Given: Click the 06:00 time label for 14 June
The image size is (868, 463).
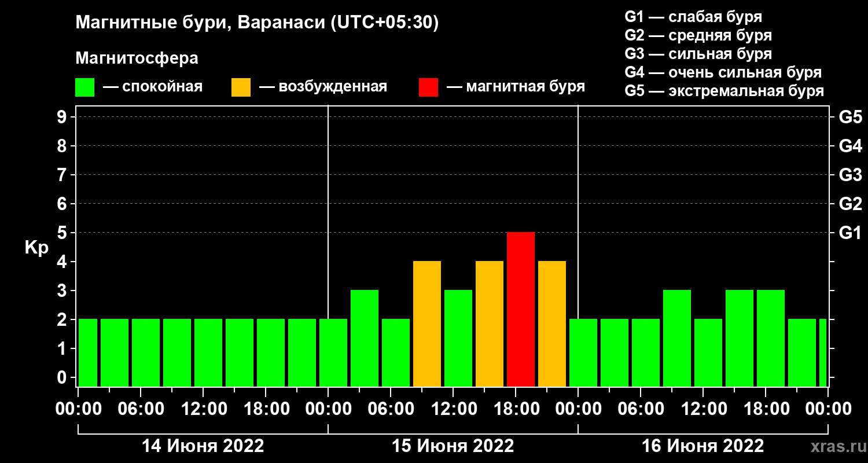Looking at the screenshot, I should (141, 409).
